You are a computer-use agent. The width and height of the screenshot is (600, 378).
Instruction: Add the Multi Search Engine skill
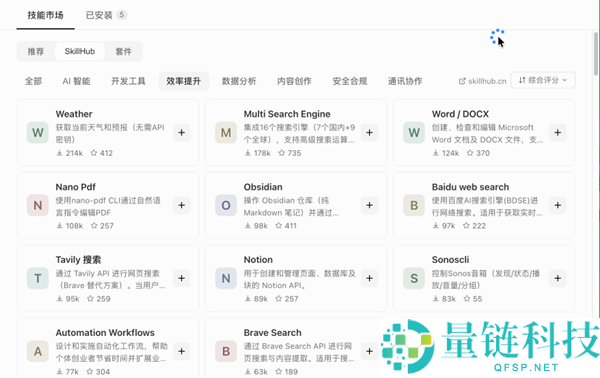pyautogui.click(x=369, y=132)
